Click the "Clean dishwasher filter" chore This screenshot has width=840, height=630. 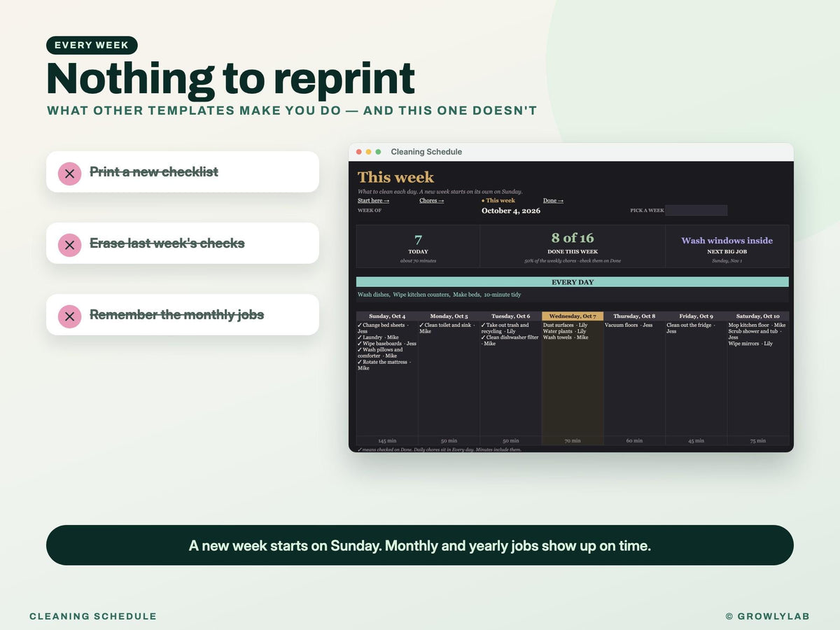tap(510, 340)
